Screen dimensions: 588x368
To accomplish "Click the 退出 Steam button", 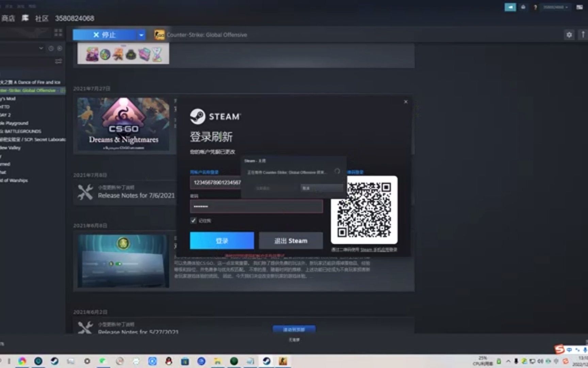I will pos(291,241).
